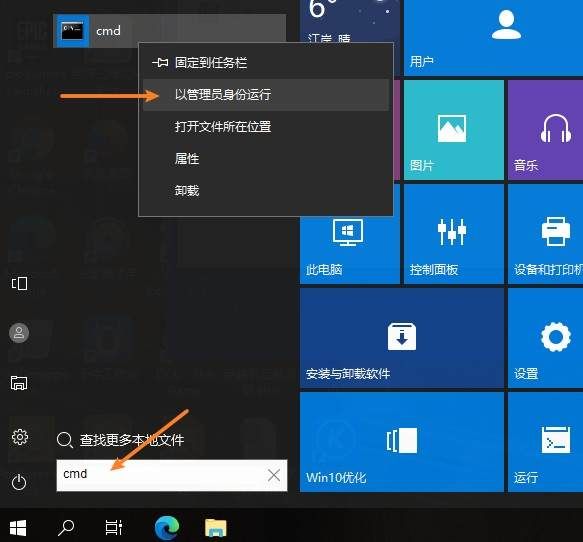This screenshot has height=542, width=583.
Task: Launch the 运行 run tile
Action: pyautogui.click(x=545, y=442)
